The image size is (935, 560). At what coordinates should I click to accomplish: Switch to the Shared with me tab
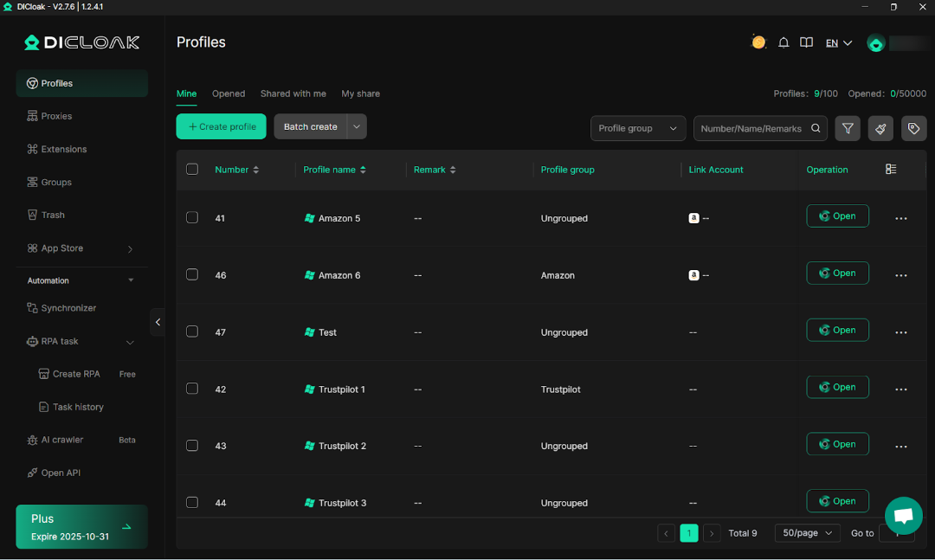pyautogui.click(x=293, y=93)
